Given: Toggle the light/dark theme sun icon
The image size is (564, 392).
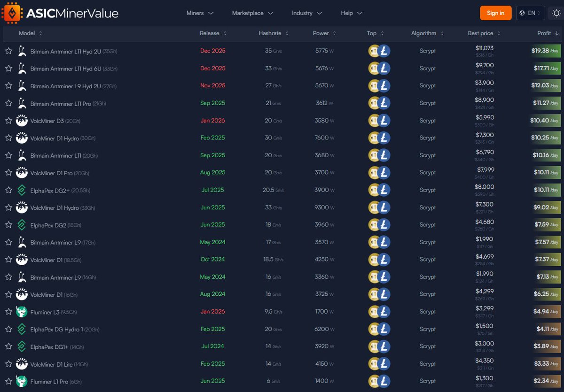Looking at the screenshot, I should tap(556, 13).
